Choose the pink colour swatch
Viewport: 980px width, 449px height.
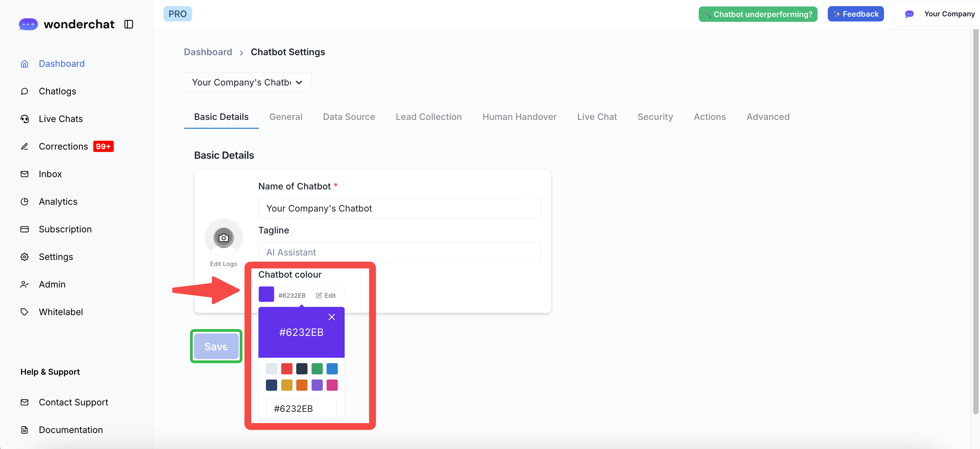pos(332,385)
